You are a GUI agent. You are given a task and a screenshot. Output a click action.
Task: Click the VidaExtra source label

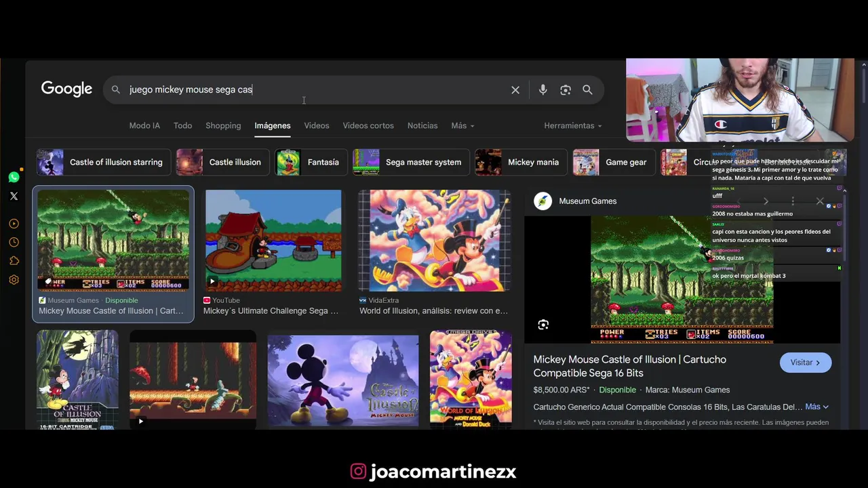pos(383,300)
